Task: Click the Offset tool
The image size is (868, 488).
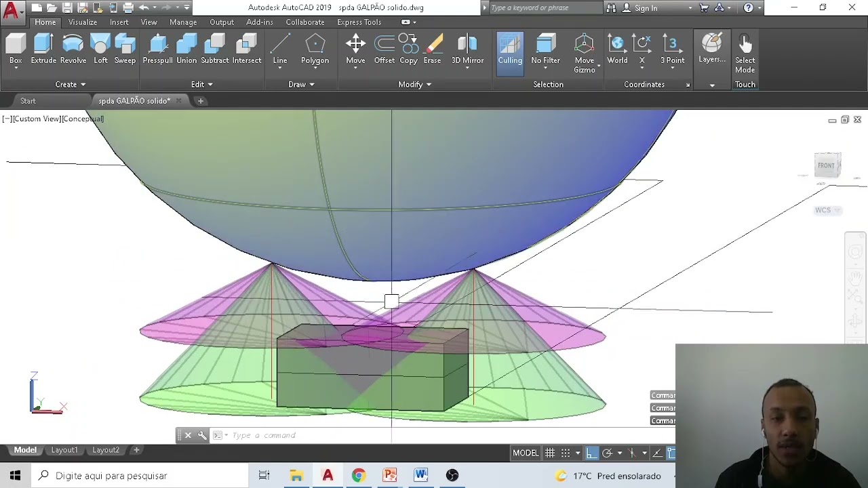Action: 384,50
